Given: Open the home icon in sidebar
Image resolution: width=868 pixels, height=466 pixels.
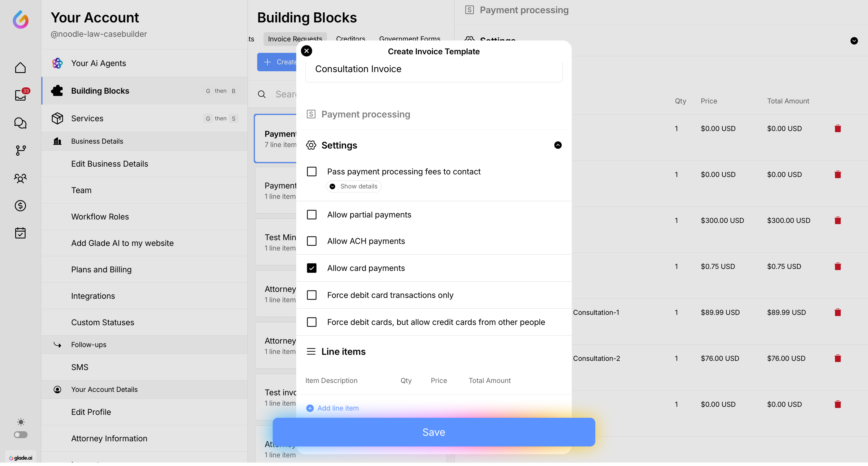Looking at the screenshot, I should [20, 68].
